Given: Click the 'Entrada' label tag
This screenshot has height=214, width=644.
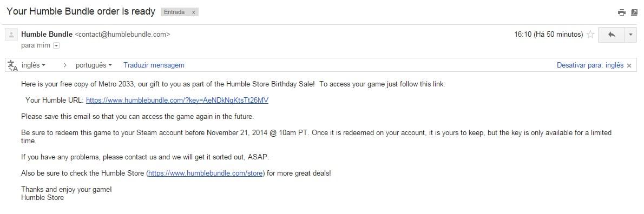Looking at the screenshot, I should tap(174, 12).
